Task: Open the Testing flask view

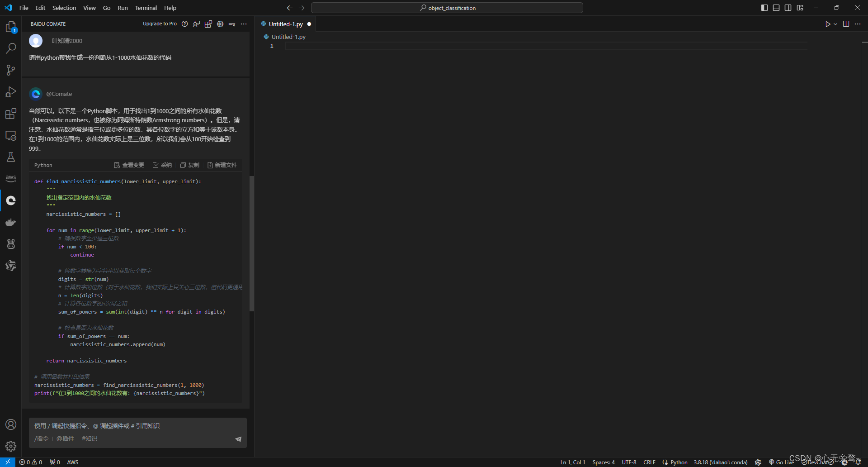Action: click(x=11, y=157)
